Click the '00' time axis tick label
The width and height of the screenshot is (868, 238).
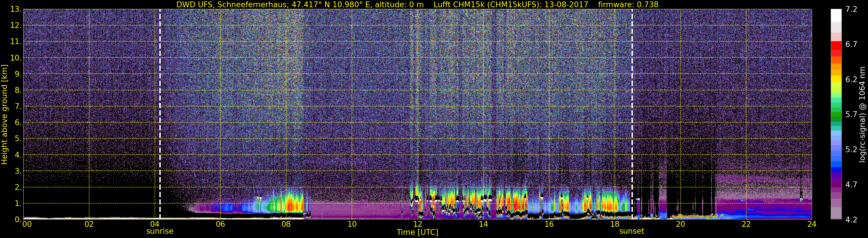click(27, 224)
